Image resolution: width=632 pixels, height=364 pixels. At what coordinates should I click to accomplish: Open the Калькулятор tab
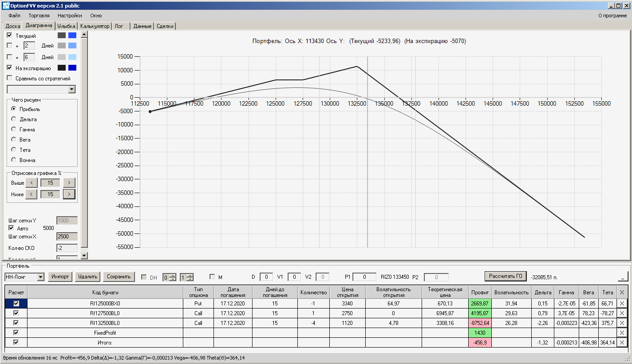point(95,26)
